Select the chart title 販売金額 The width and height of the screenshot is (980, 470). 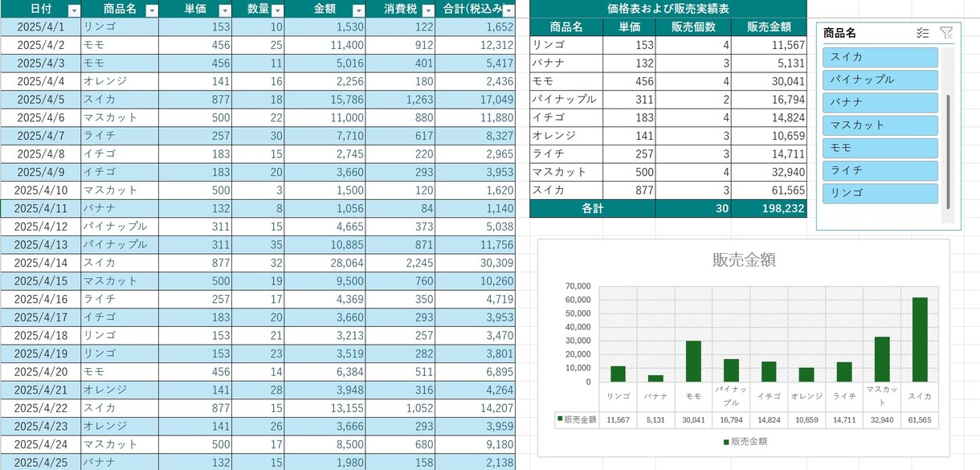(744, 260)
